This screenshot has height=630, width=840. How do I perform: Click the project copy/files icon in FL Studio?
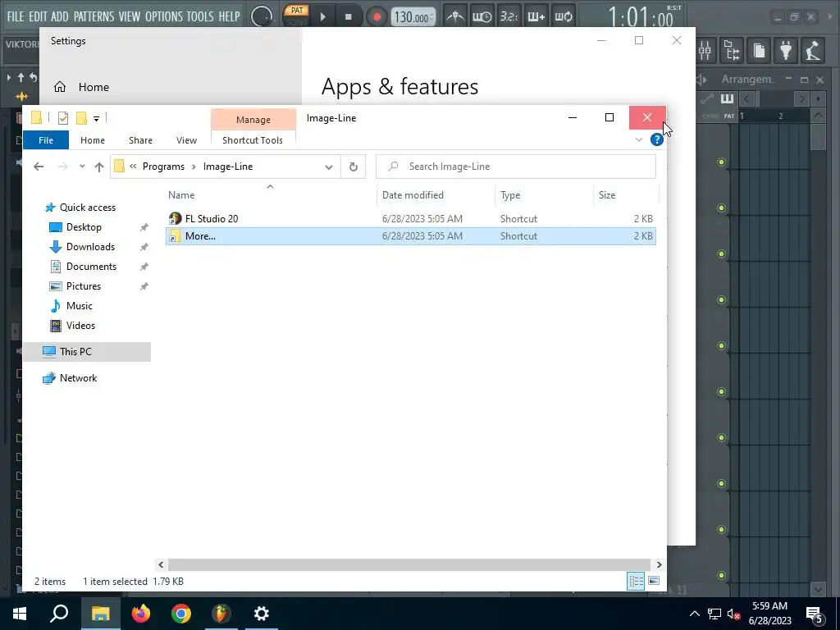pos(759,51)
